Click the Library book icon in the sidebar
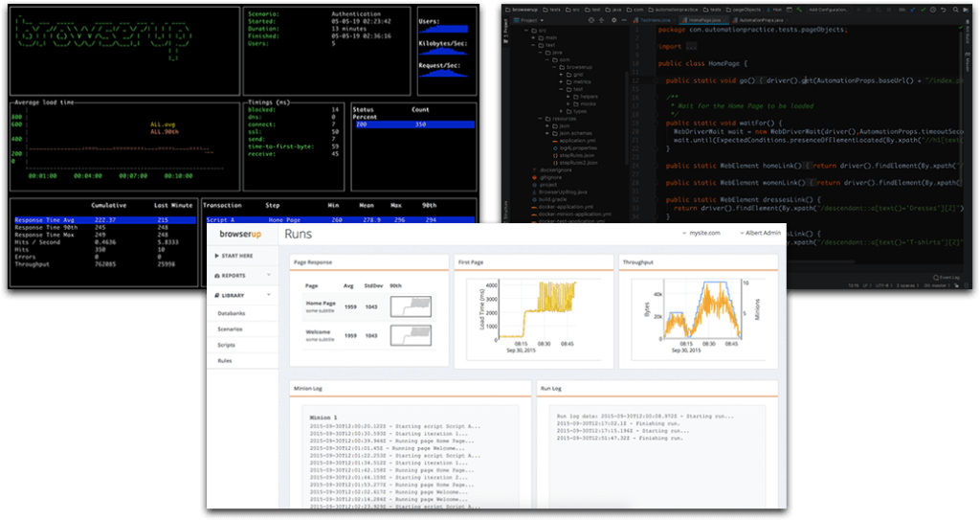 217,295
